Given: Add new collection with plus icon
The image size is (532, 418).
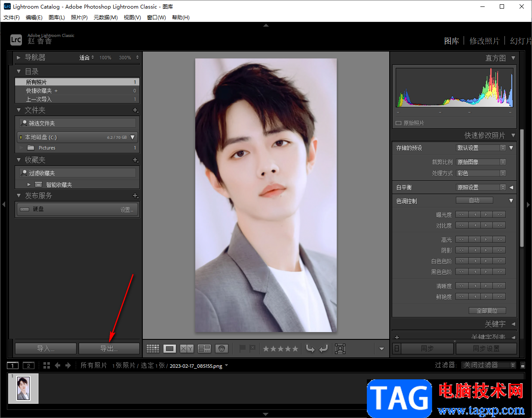Looking at the screenshot, I should pos(135,160).
